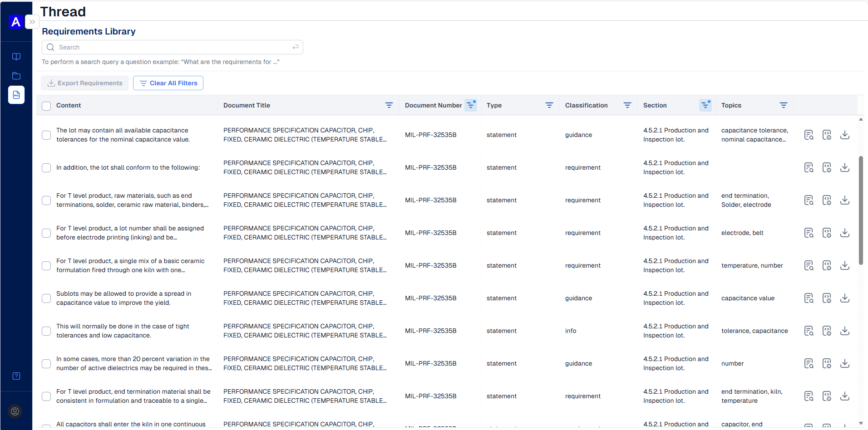Click the code file icon in electrode, belt row
Screen dimensions: 868x430
[x=827, y=233]
